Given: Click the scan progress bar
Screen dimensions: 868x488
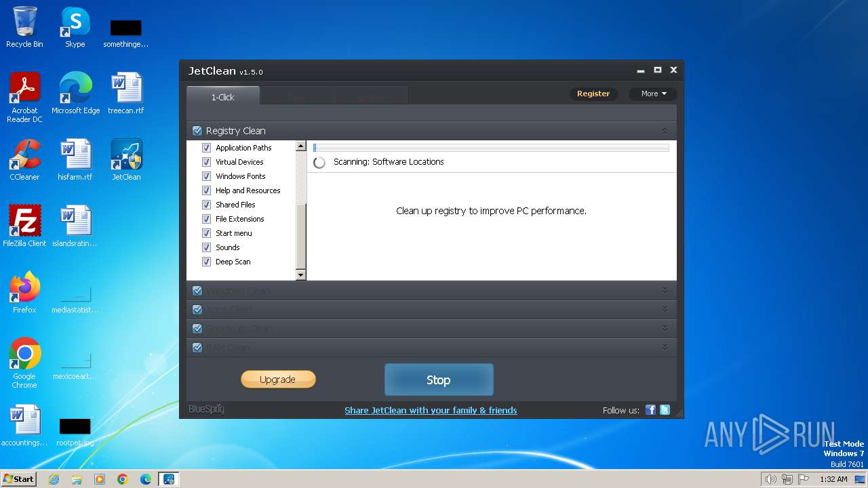Looking at the screenshot, I should pos(491,147).
